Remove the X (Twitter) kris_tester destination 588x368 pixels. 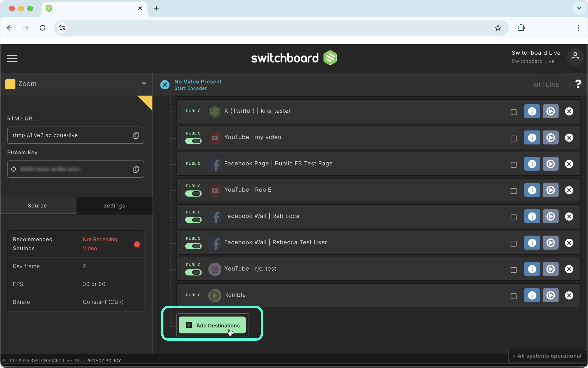click(569, 111)
